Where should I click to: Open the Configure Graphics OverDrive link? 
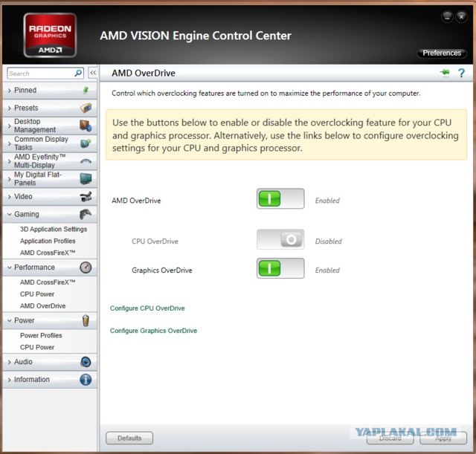click(153, 331)
